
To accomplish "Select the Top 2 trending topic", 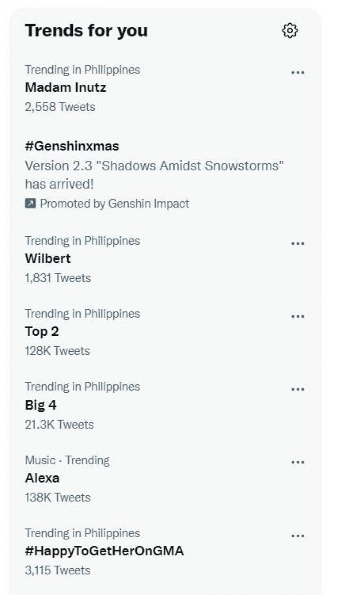I will [x=42, y=332].
